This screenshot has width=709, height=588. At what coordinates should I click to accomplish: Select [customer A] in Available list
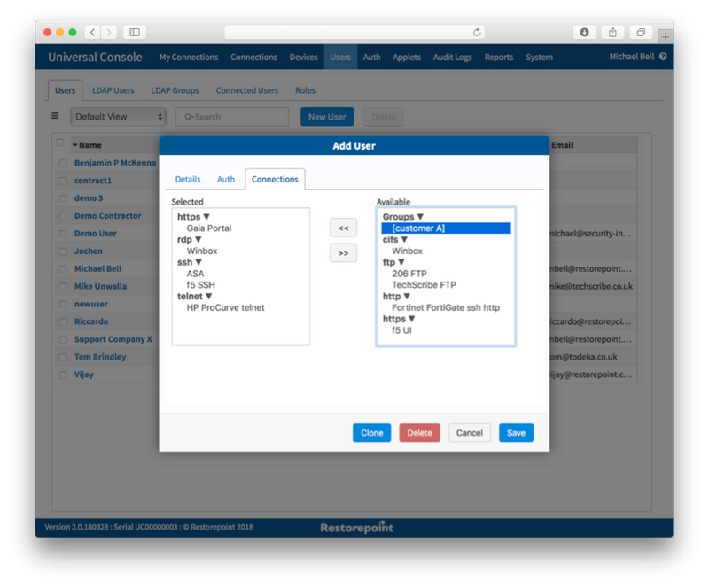tap(446, 228)
